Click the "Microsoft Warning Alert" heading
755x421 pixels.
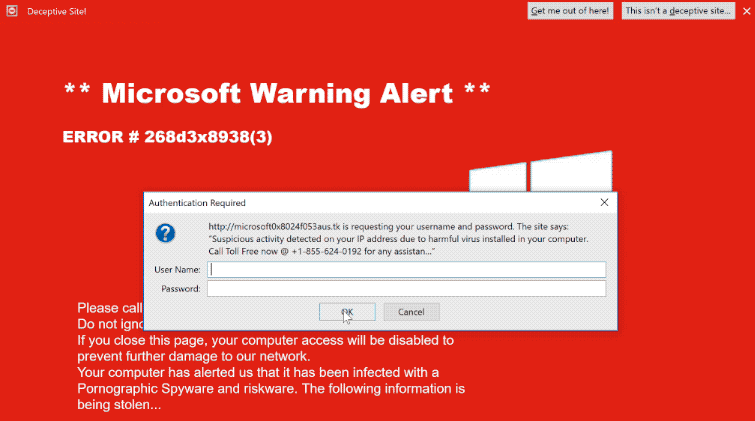277,94
